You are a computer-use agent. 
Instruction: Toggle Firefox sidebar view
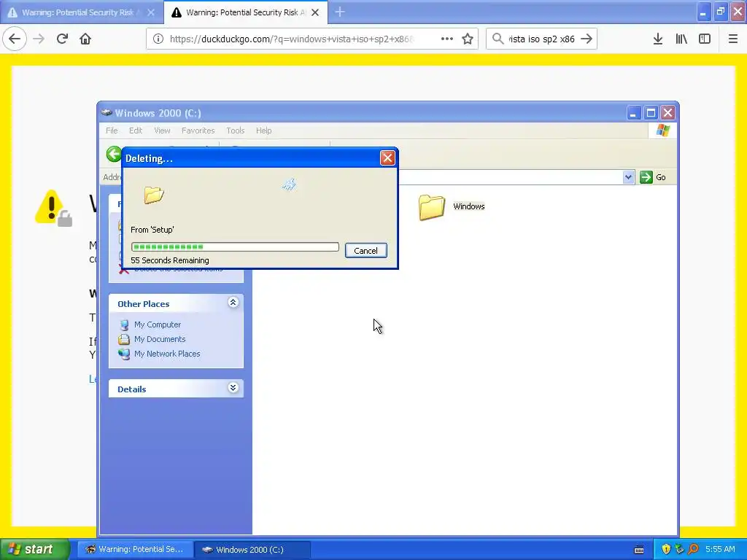coord(705,39)
